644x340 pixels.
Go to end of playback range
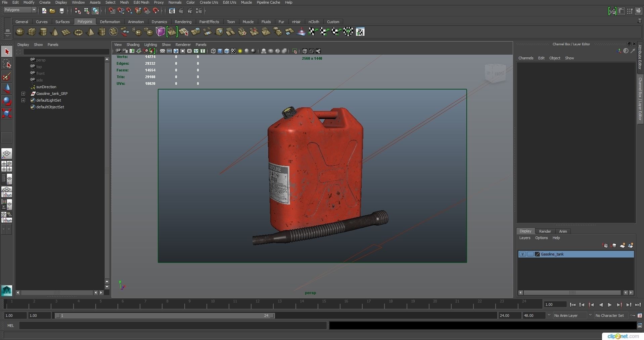(638, 305)
